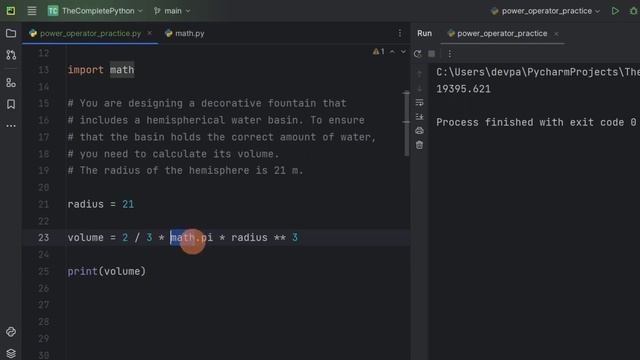Click the PyCharm application logo icon
The height and width of the screenshot is (360, 640).
tap(11, 11)
